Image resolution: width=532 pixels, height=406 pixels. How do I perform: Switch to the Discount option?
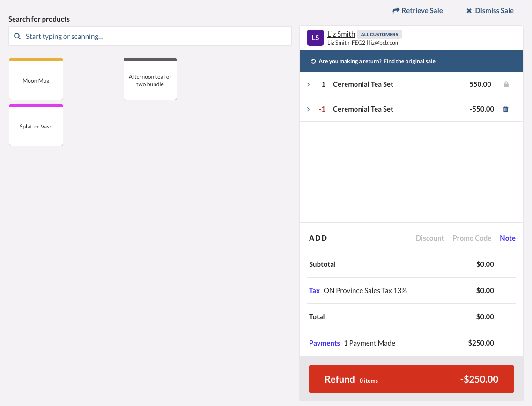429,238
